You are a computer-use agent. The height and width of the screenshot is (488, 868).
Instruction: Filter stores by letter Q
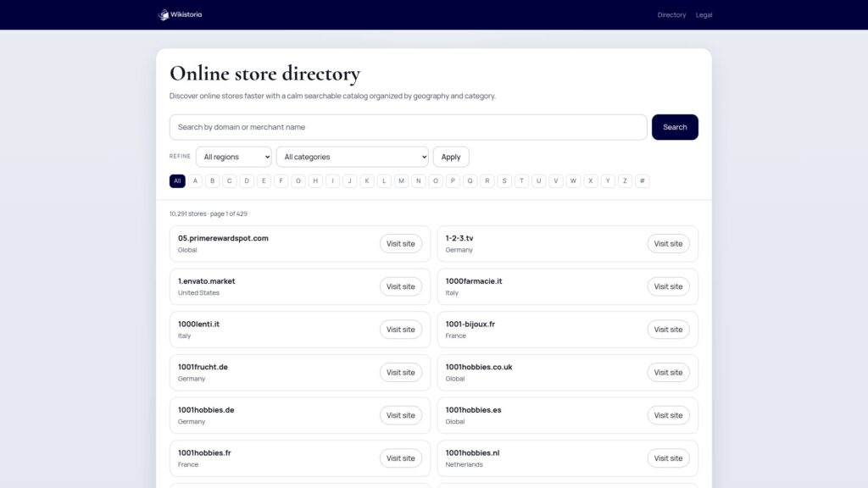tap(470, 181)
